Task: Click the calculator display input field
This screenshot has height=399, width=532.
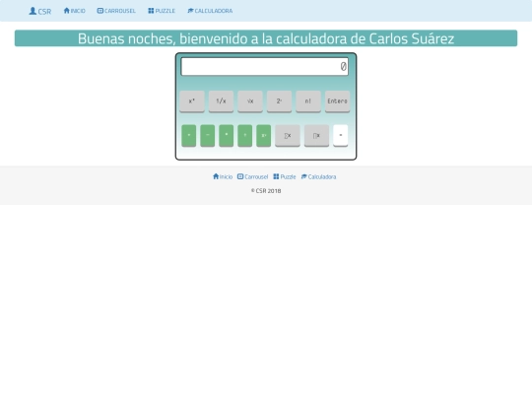Action: 265,67
